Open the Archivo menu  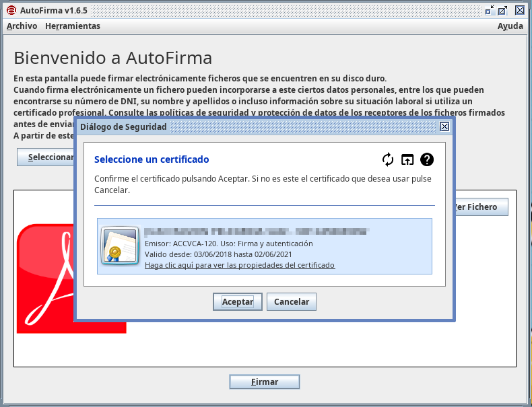[x=22, y=26]
